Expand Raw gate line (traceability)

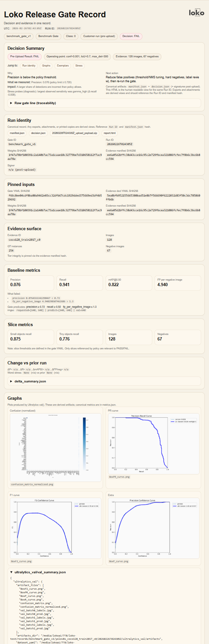pyautogui.click(x=104, y=103)
